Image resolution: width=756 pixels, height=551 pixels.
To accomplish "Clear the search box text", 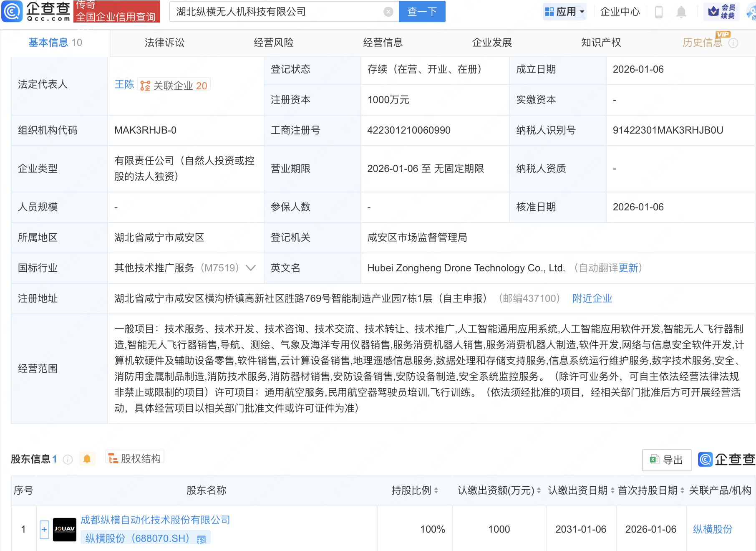I will 388,12.
